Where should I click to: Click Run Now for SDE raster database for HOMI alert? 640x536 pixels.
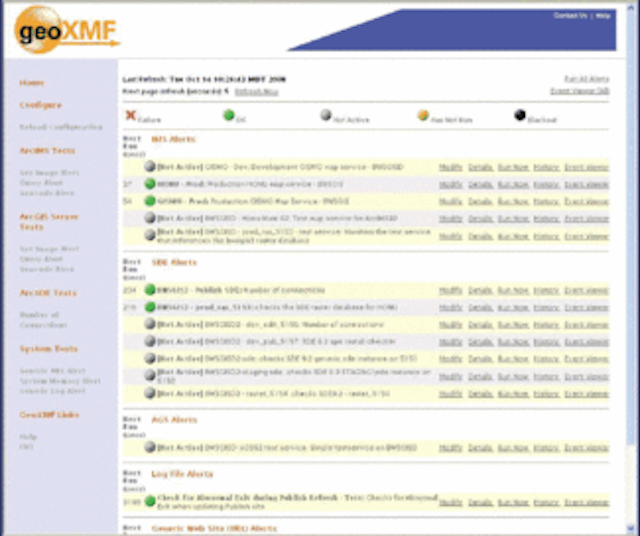coord(513,308)
